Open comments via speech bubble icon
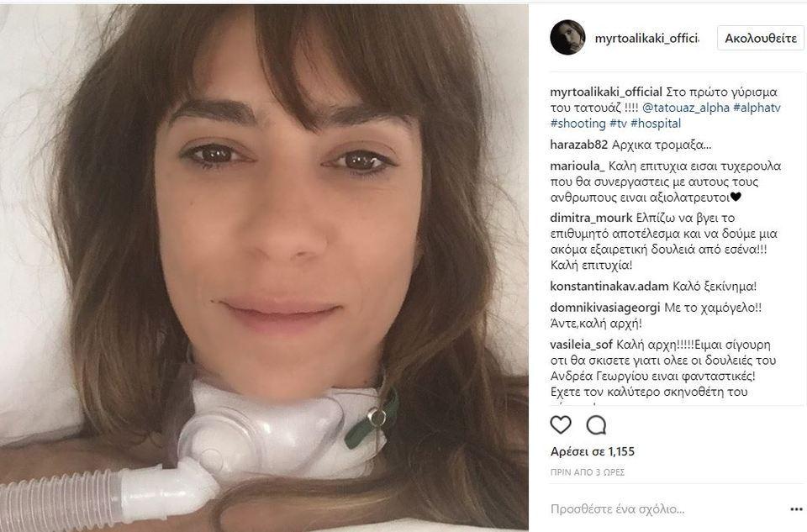 (x=596, y=425)
